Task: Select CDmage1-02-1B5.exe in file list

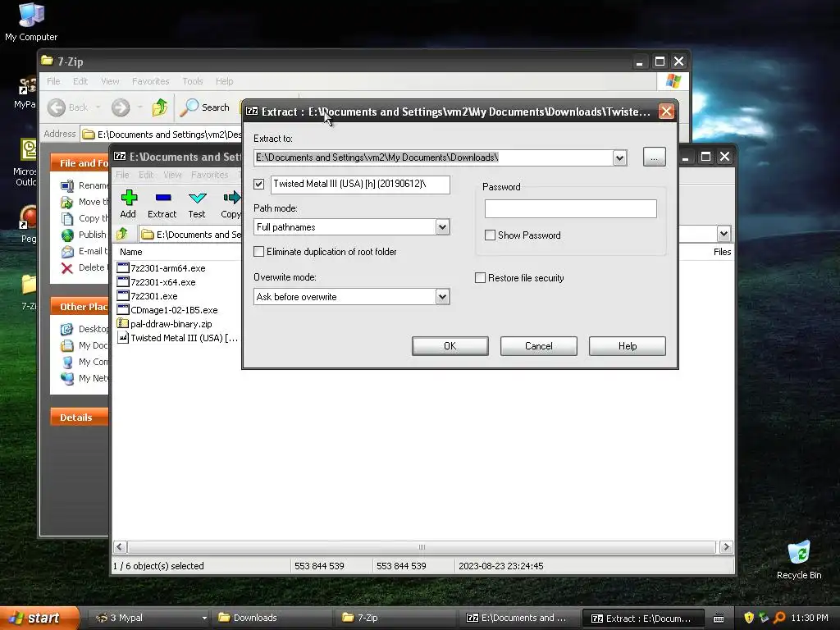Action: [x=174, y=309]
